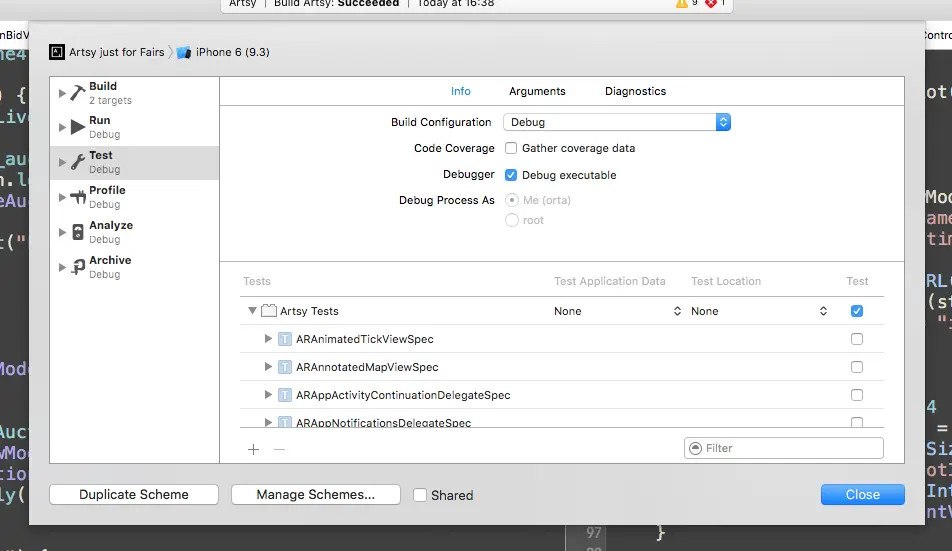Enable ARAnimatedTickViewSpec test checkbox
This screenshot has width=952, height=551.
tap(857, 339)
